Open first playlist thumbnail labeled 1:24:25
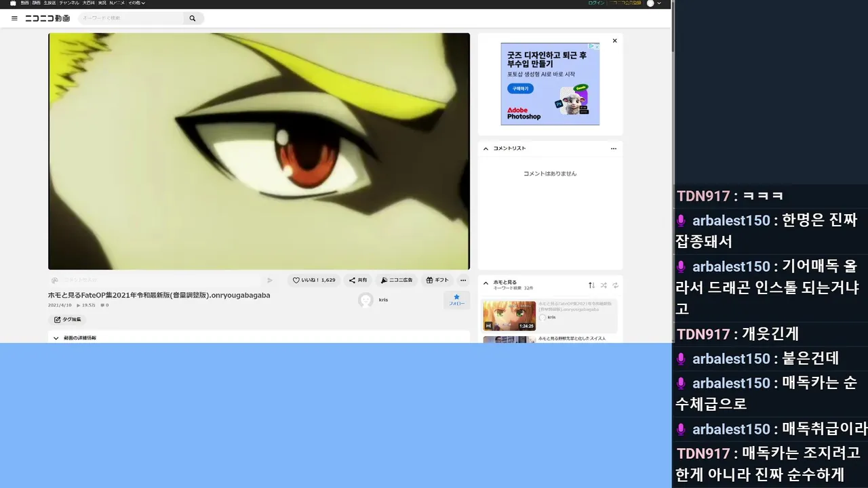868x488 pixels. pos(509,316)
